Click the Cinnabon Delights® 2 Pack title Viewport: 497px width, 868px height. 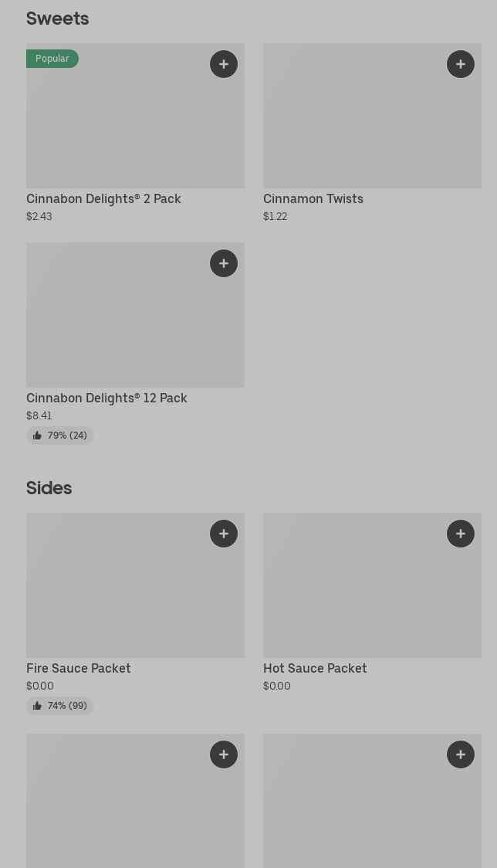pos(103,198)
